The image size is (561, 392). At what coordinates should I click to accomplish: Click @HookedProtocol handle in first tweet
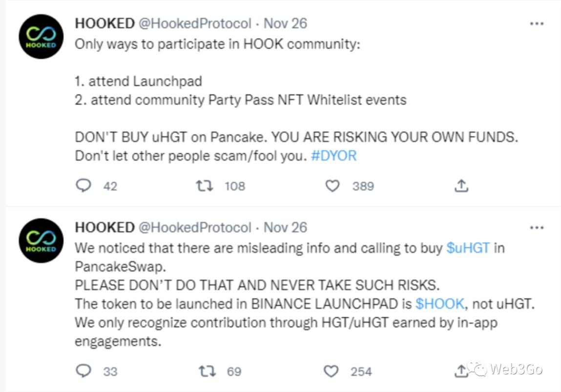tap(195, 23)
